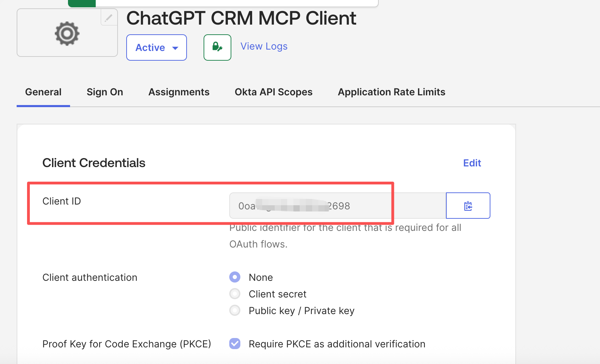Image resolution: width=600 pixels, height=364 pixels.
Task: Switch to the Sign On tab
Action: pos(105,92)
